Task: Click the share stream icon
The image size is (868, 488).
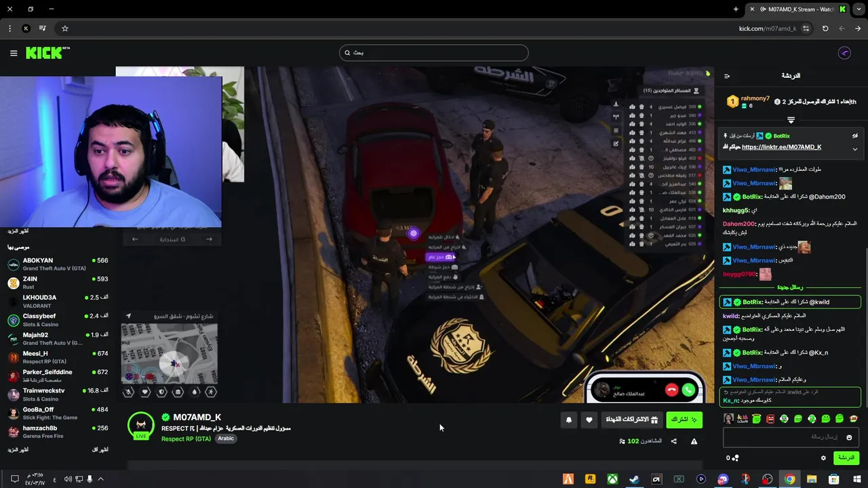Action: [673, 441]
